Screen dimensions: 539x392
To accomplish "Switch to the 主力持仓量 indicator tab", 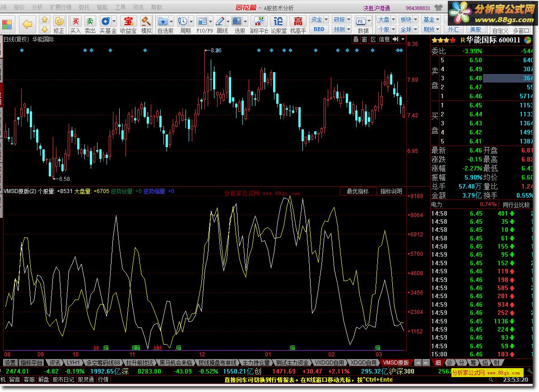I will click(256, 363).
